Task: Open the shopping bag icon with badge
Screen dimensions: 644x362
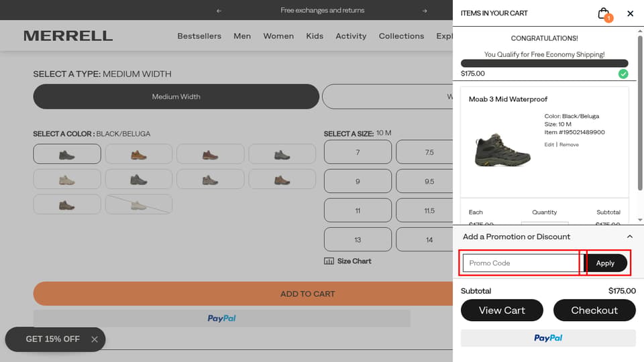Action: point(605,14)
